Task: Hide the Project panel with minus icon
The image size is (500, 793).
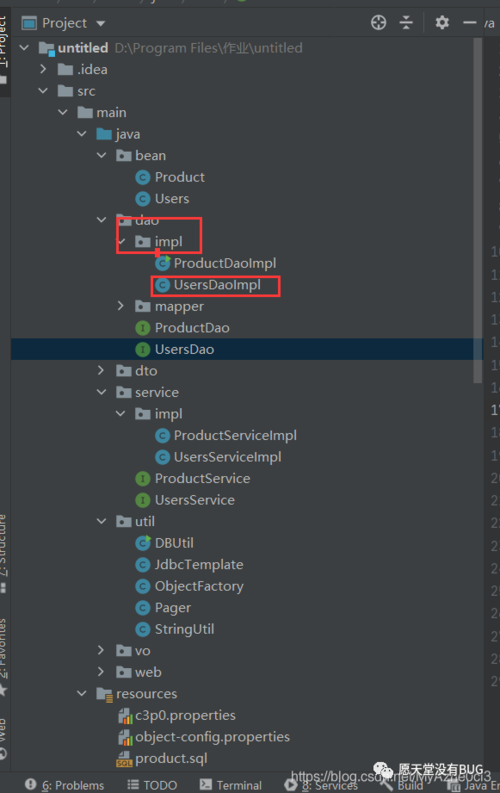Action: [x=470, y=23]
